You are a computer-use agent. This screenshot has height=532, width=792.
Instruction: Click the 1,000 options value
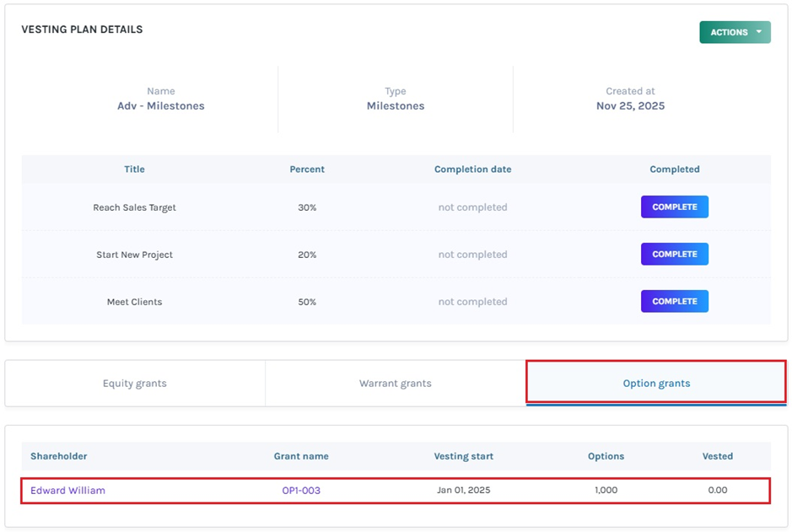[606, 491]
